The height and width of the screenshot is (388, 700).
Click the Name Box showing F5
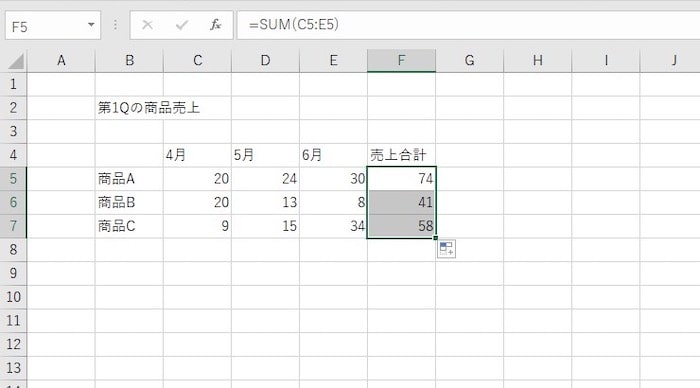point(53,25)
